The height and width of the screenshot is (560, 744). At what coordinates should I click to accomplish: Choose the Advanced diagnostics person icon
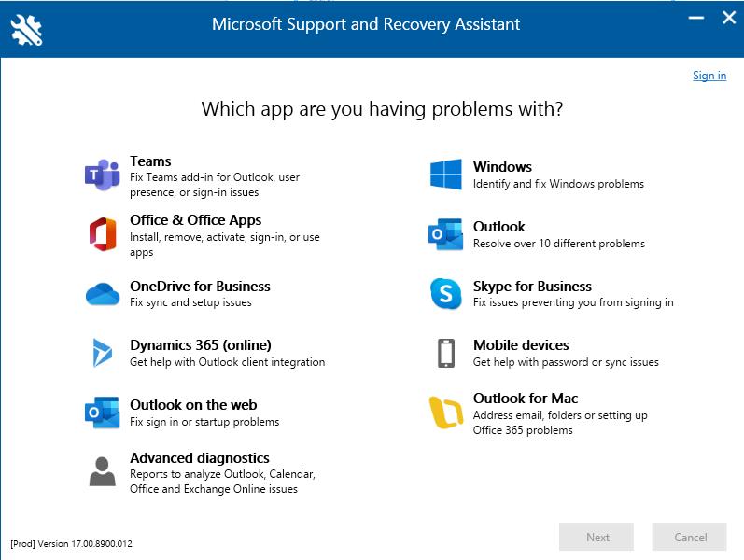[x=103, y=471]
